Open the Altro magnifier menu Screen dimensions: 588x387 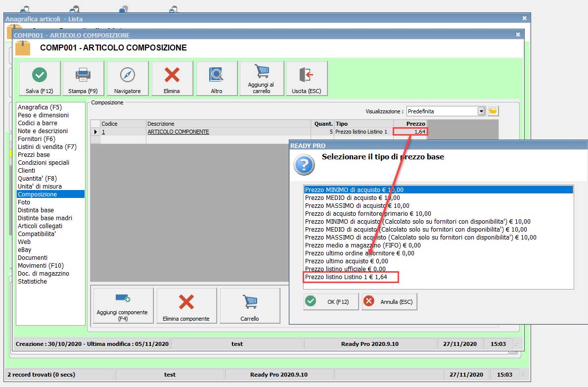217,79
